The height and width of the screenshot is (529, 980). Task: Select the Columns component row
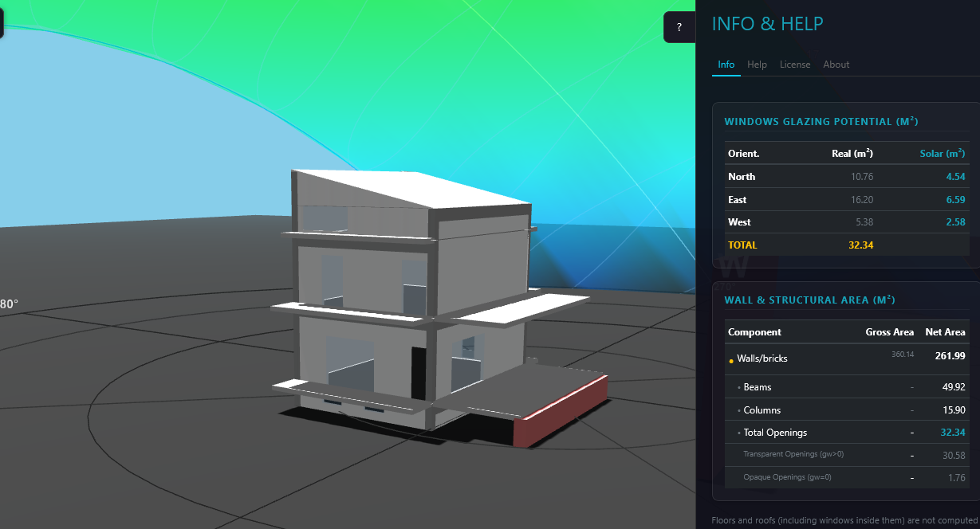click(x=762, y=410)
